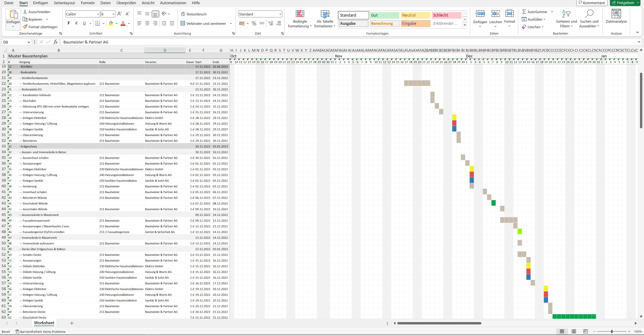
Task: Click horizontal scrollbar thumb
Action: pyautogui.click(x=439, y=323)
